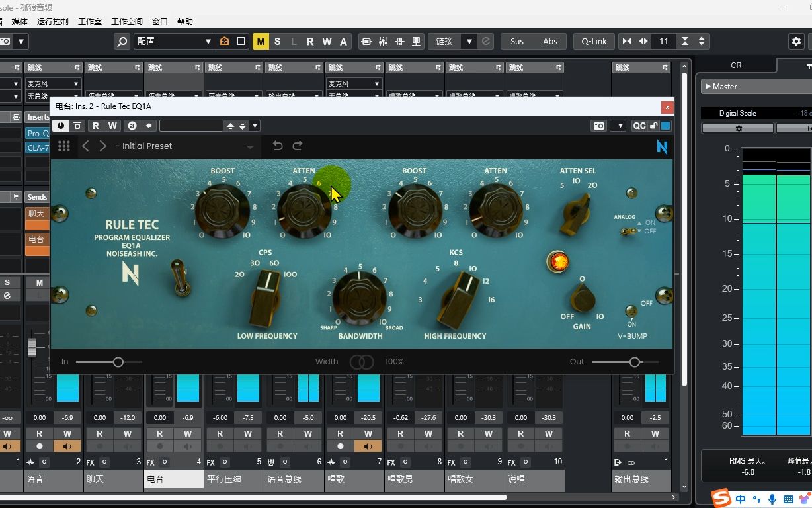Click the search magnifier icon in the mixer toolbar
This screenshot has height=508, width=812.
click(122, 41)
